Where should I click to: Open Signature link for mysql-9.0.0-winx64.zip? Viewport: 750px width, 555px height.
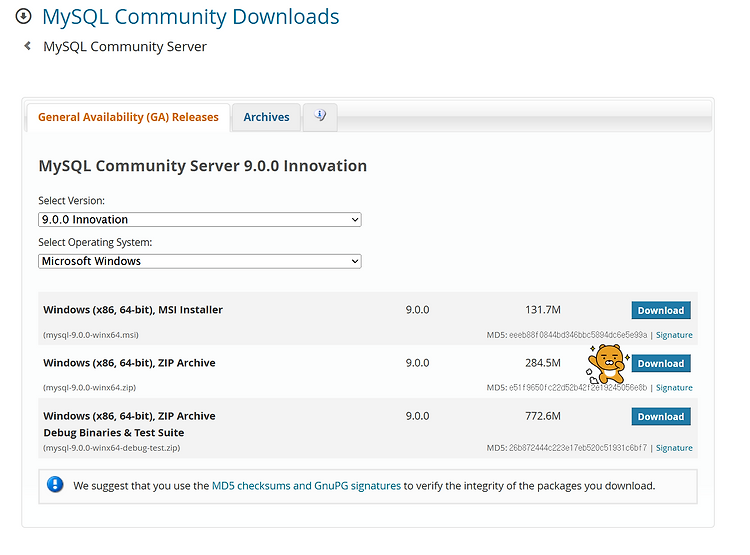[x=674, y=388]
